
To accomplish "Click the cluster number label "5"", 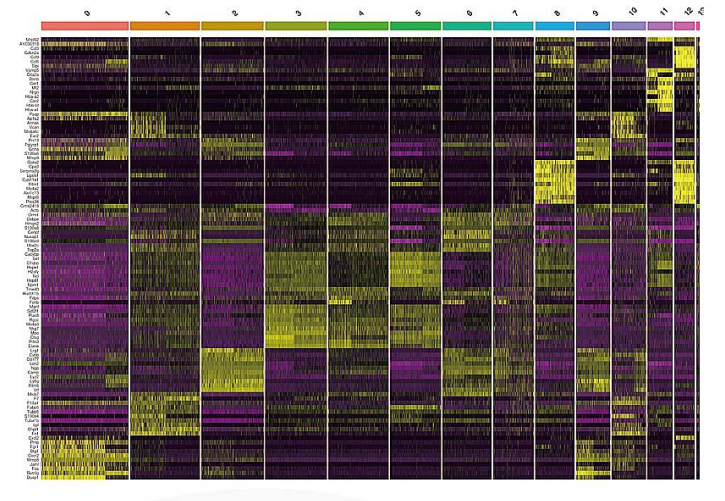I will pos(417,12).
